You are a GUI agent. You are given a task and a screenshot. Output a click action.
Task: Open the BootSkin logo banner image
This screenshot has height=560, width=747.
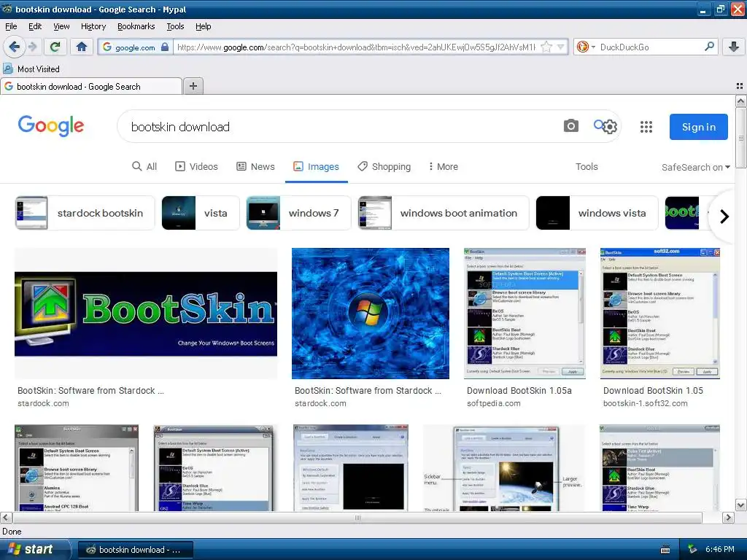[146, 314]
